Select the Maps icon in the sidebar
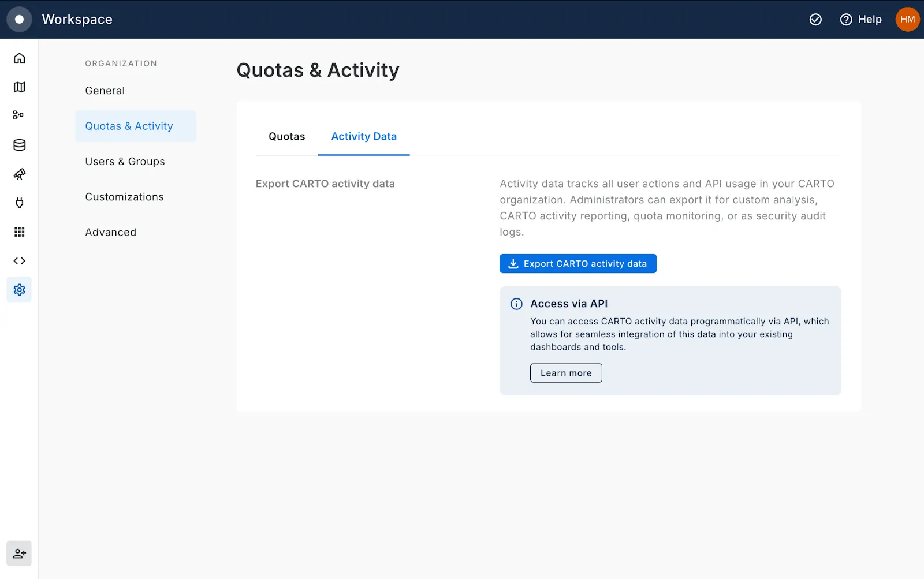The height and width of the screenshot is (579, 924). (x=19, y=87)
